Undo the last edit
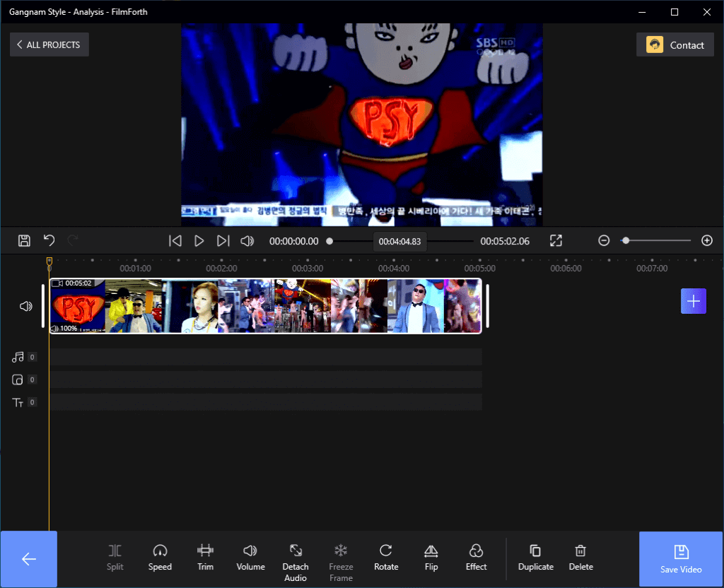The image size is (724, 588). click(49, 240)
